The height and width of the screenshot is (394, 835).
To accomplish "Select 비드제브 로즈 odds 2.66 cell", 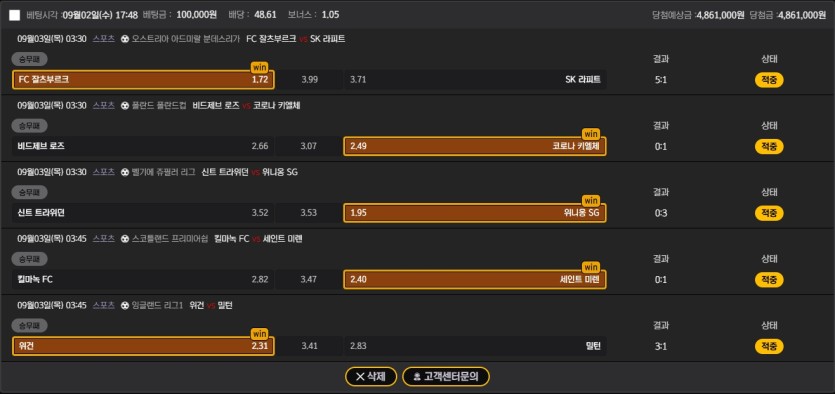I will 143,146.
